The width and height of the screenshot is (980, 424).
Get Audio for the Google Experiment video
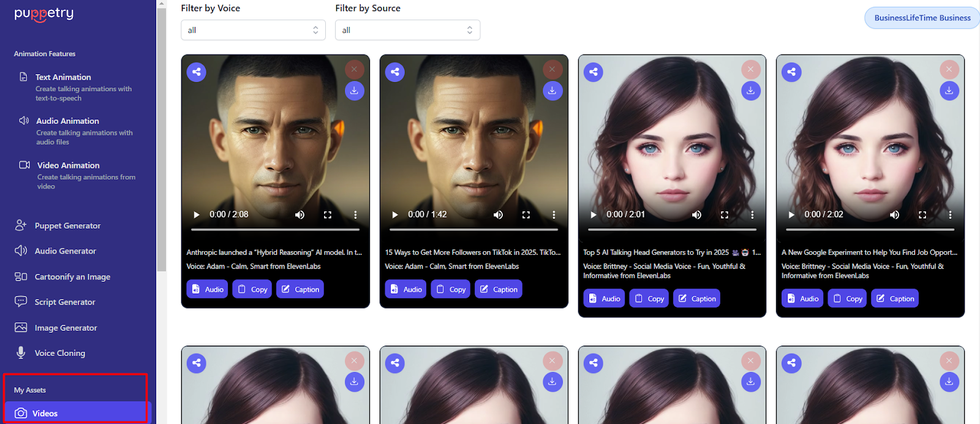pos(802,298)
